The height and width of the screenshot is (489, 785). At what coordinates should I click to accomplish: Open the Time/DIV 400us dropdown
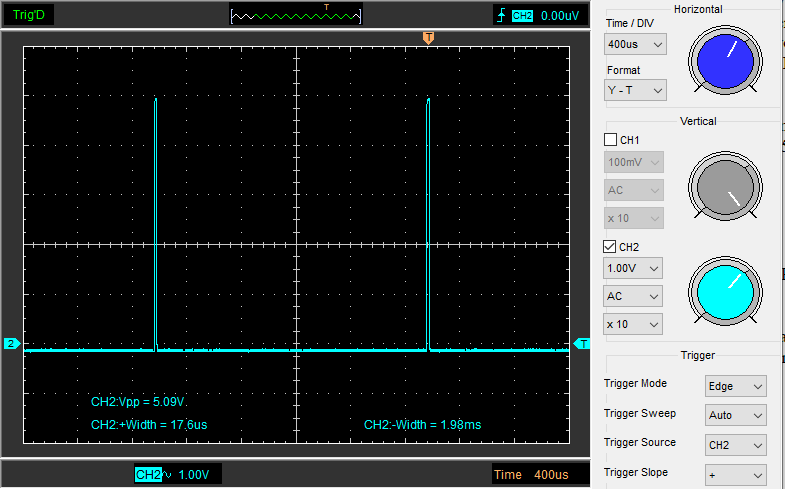click(x=636, y=45)
